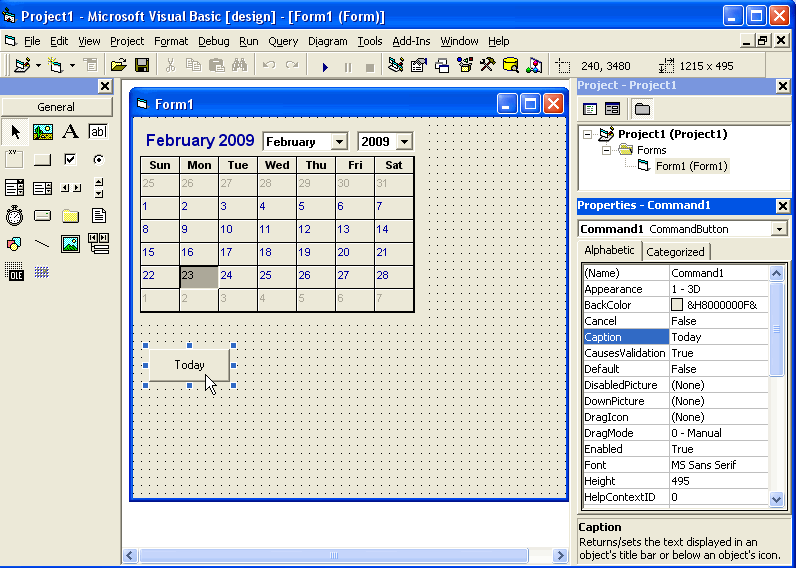
Task: Click View Code in Project panel
Action: [590, 109]
